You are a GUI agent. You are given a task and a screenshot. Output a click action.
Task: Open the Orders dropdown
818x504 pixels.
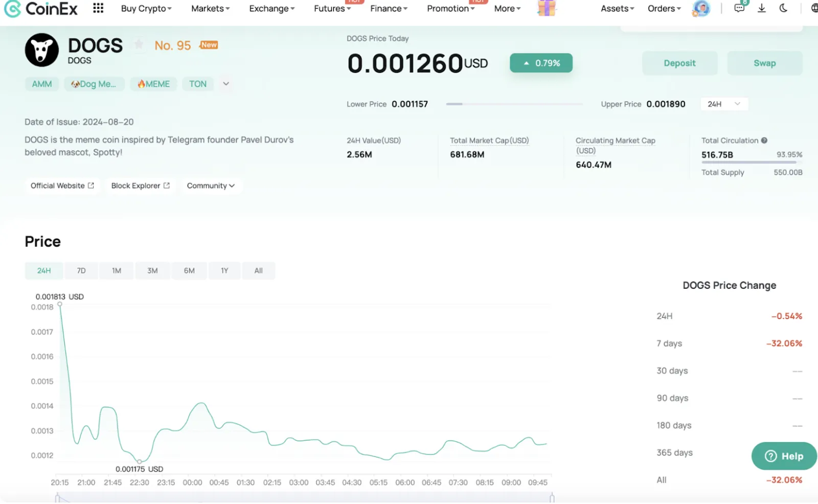pos(665,9)
